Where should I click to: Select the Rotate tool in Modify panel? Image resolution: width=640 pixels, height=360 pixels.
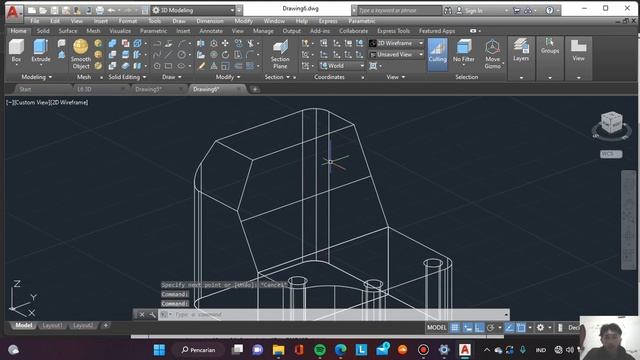tap(225, 55)
